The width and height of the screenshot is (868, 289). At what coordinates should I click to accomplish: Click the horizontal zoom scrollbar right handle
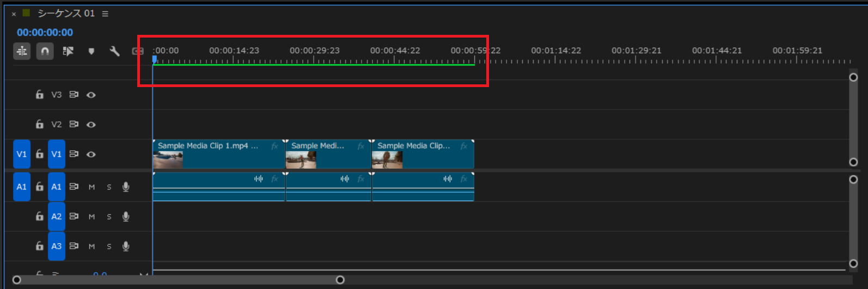(x=340, y=280)
